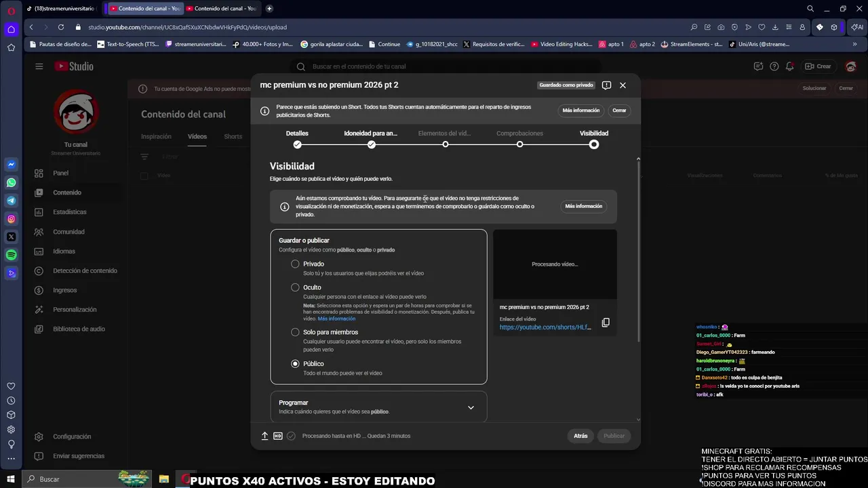This screenshot has height=488, width=868.
Task: Go to Idoneidad para anunciantes step
Action: point(371,138)
